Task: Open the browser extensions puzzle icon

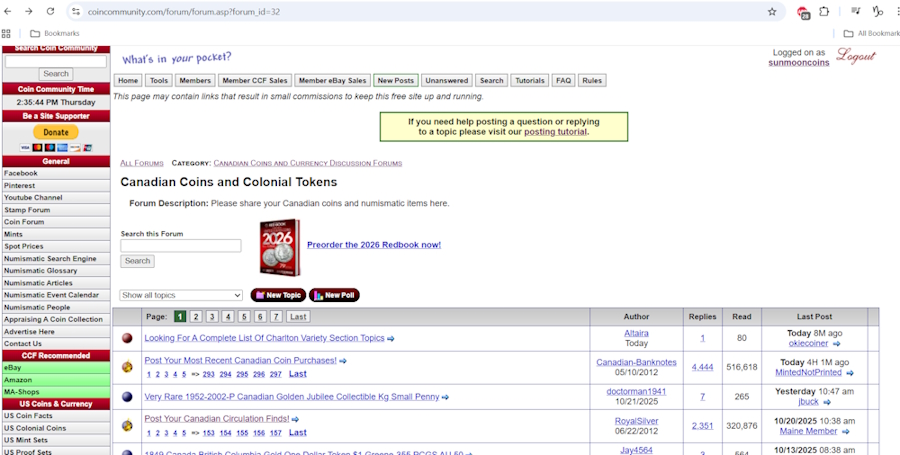Action: (824, 11)
